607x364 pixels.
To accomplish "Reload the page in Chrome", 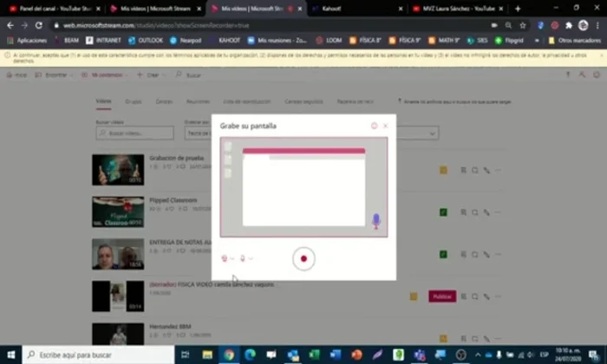I will pyautogui.click(x=39, y=25).
